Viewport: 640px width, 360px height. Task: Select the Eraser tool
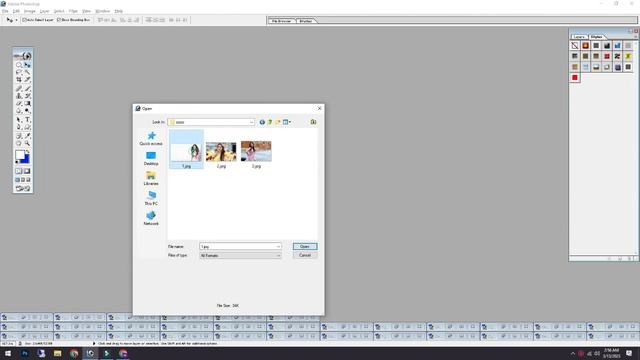coord(19,103)
